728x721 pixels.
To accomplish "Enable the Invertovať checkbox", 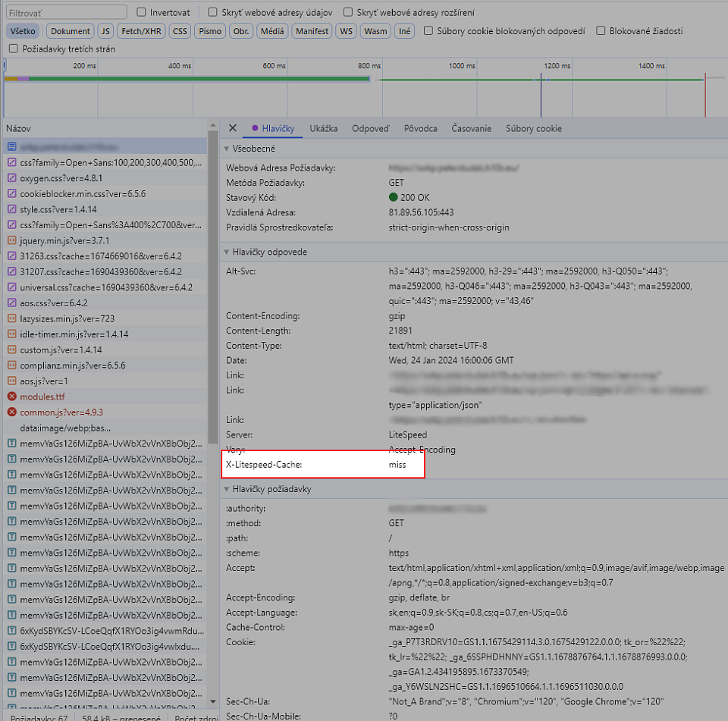I will click(141, 12).
